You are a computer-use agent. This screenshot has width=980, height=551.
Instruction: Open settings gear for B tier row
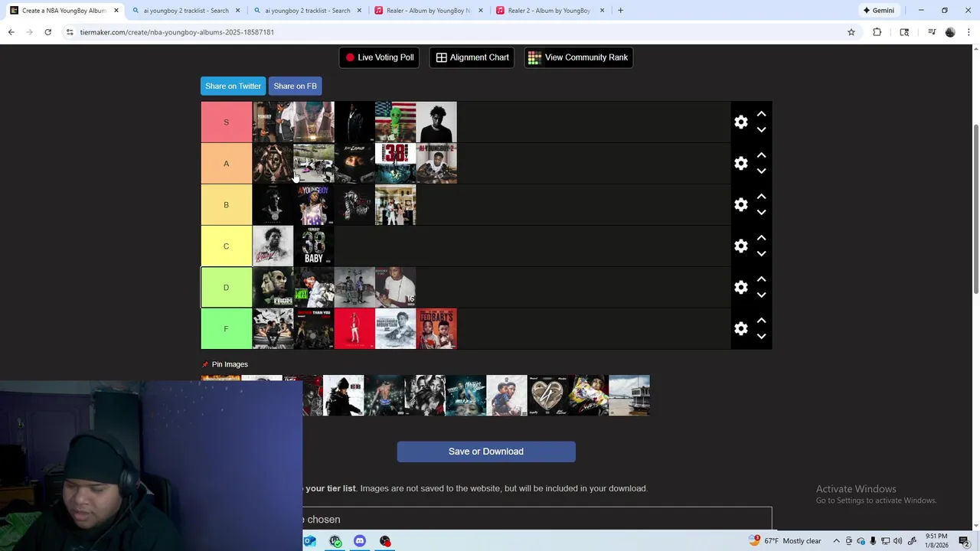740,205
